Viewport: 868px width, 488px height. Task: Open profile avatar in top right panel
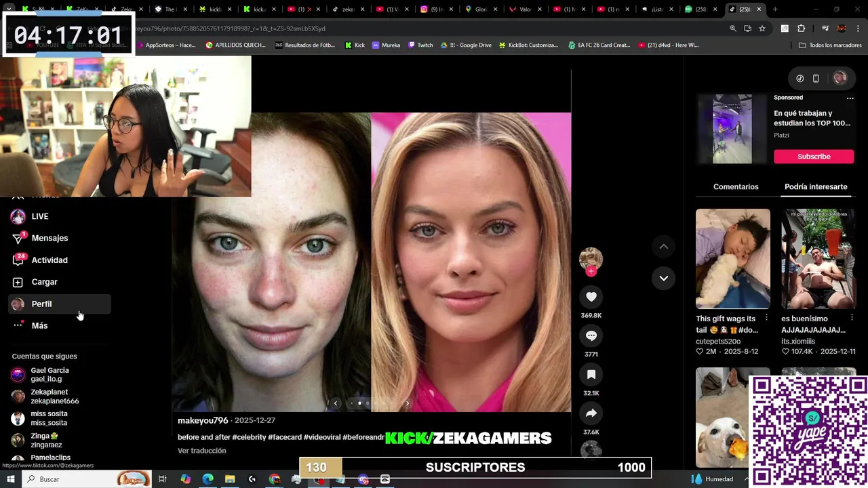tap(840, 78)
